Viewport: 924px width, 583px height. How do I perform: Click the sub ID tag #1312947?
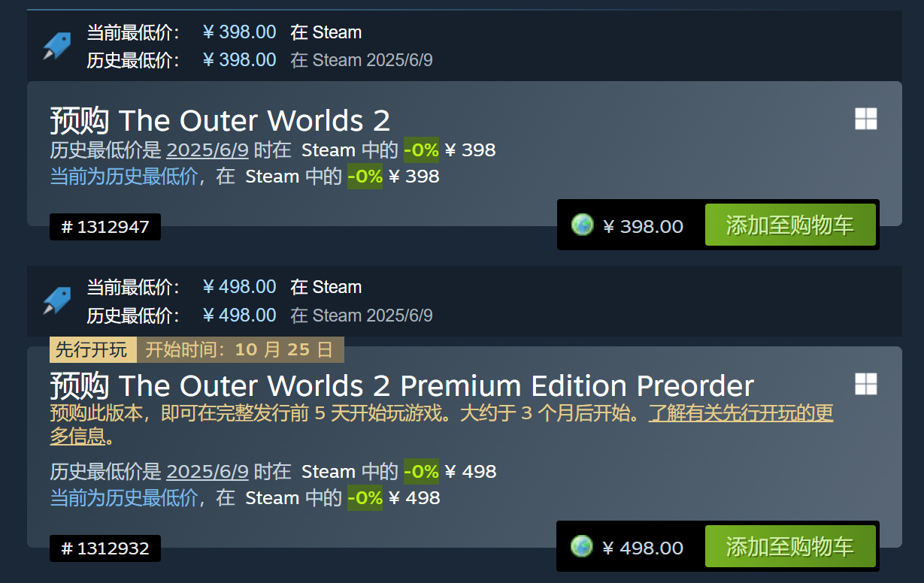(105, 227)
